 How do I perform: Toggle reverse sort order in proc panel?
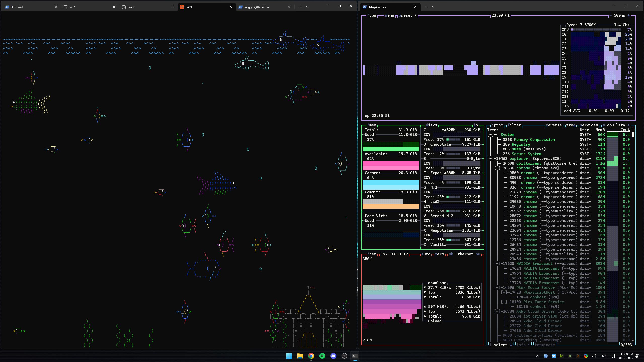click(x=553, y=125)
